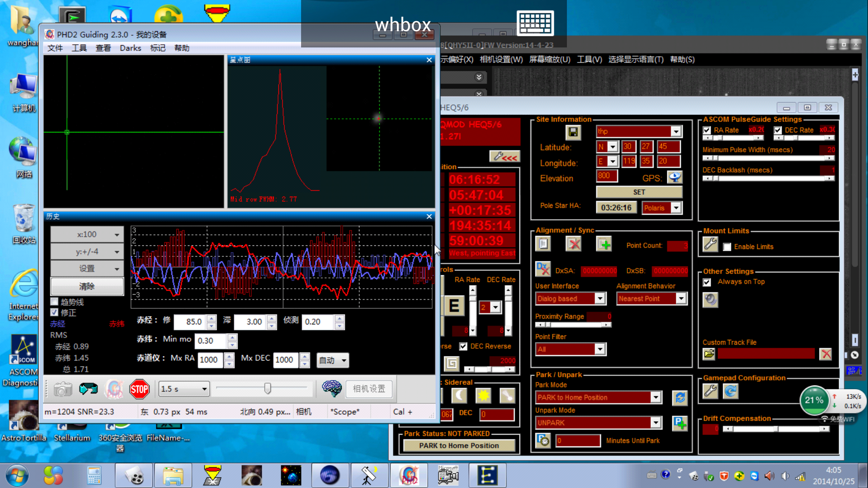Open the Gamepad Configuration wrench icon
The width and height of the screenshot is (868, 488).
(x=710, y=391)
